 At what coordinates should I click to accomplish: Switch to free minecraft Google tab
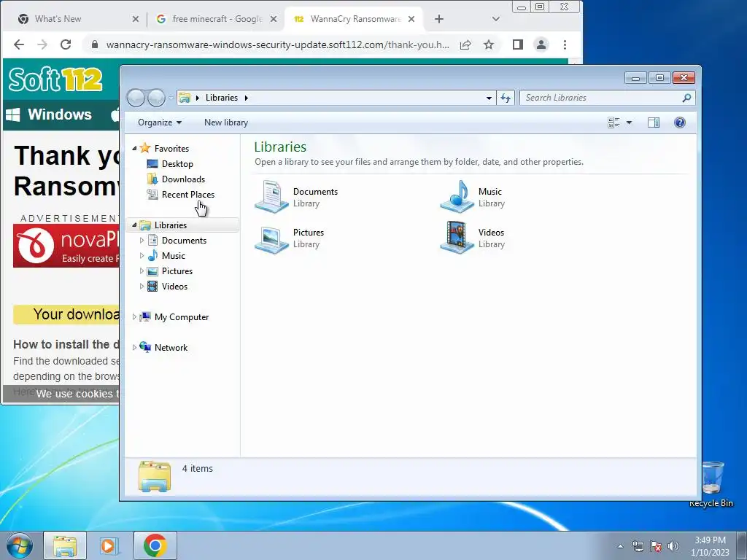point(217,19)
